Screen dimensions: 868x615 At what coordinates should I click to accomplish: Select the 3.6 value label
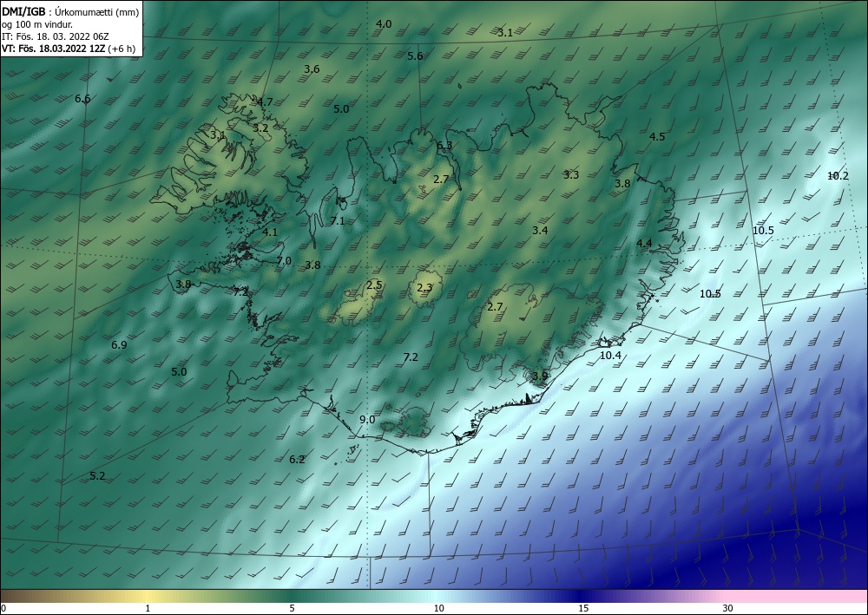pyautogui.click(x=312, y=69)
